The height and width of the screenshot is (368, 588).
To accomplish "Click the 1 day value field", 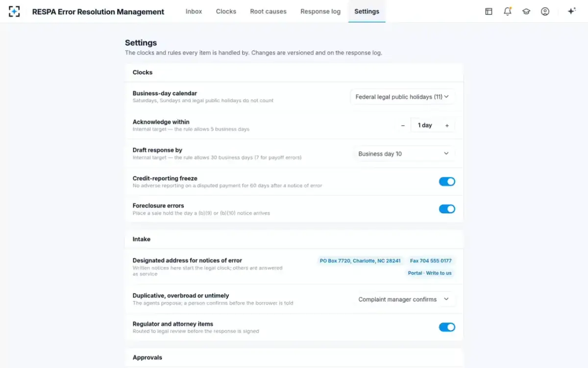I will (x=425, y=126).
